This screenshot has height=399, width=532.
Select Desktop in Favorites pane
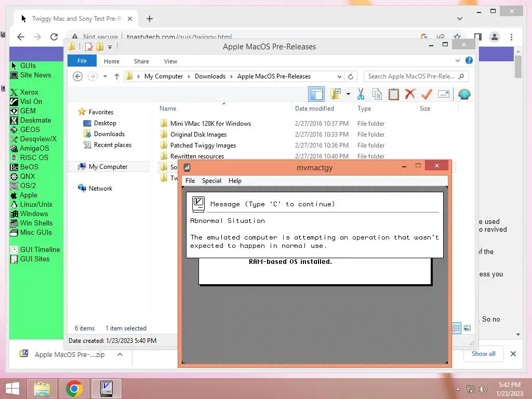(x=105, y=123)
